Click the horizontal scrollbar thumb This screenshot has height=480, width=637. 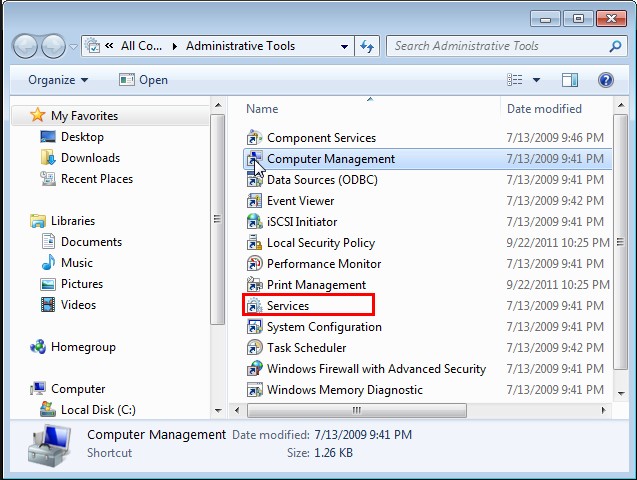click(x=357, y=410)
